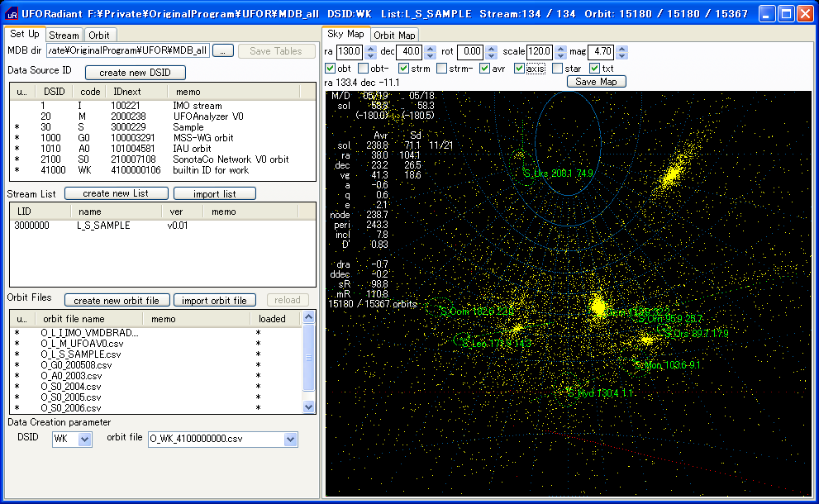
Task: Toggle the obt checkbox
Action: [x=331, y=69]
